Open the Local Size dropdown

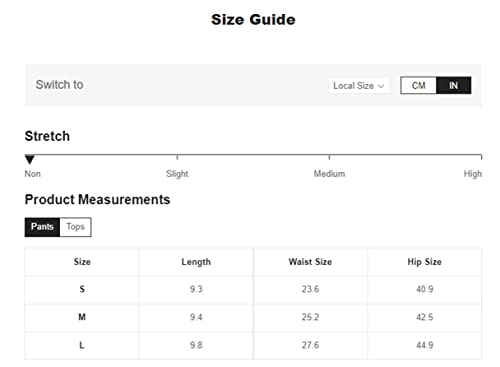(x=359, y=86)
